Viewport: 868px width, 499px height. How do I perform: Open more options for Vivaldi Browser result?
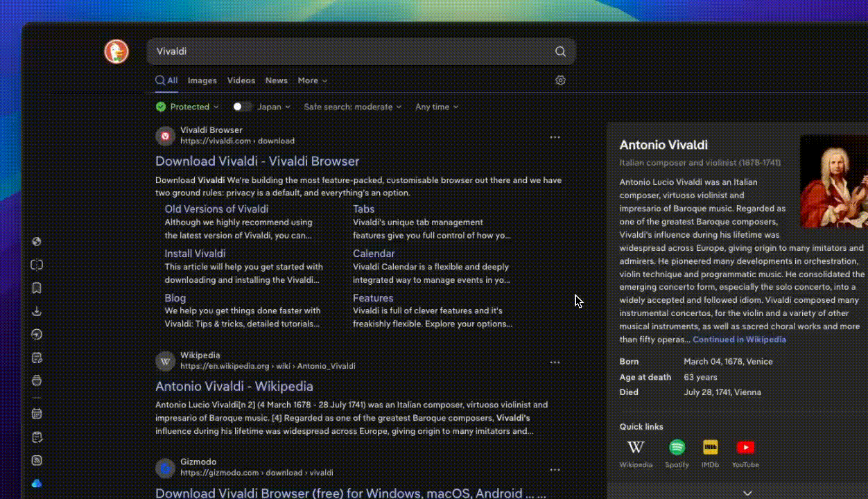(x=555, y=137)
